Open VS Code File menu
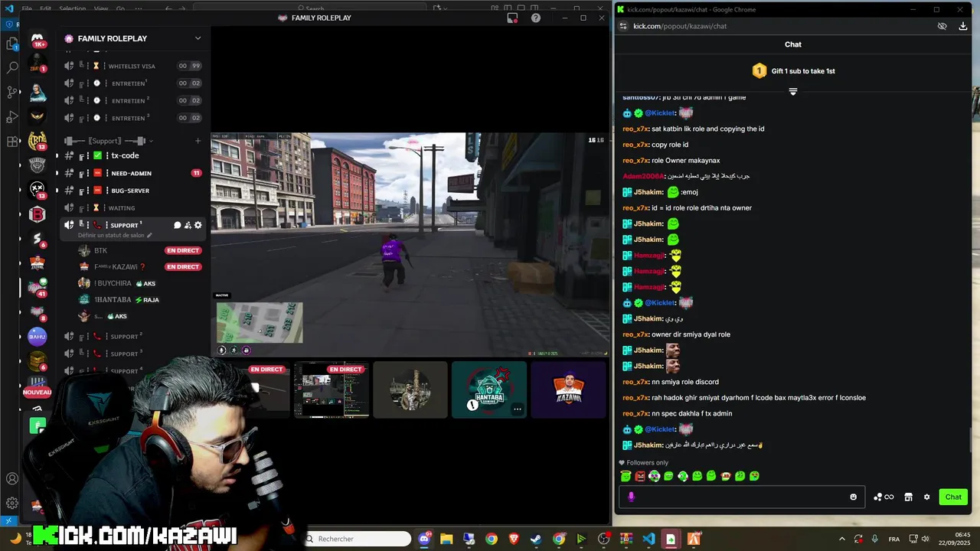980x551 pixels. point(27,8)
